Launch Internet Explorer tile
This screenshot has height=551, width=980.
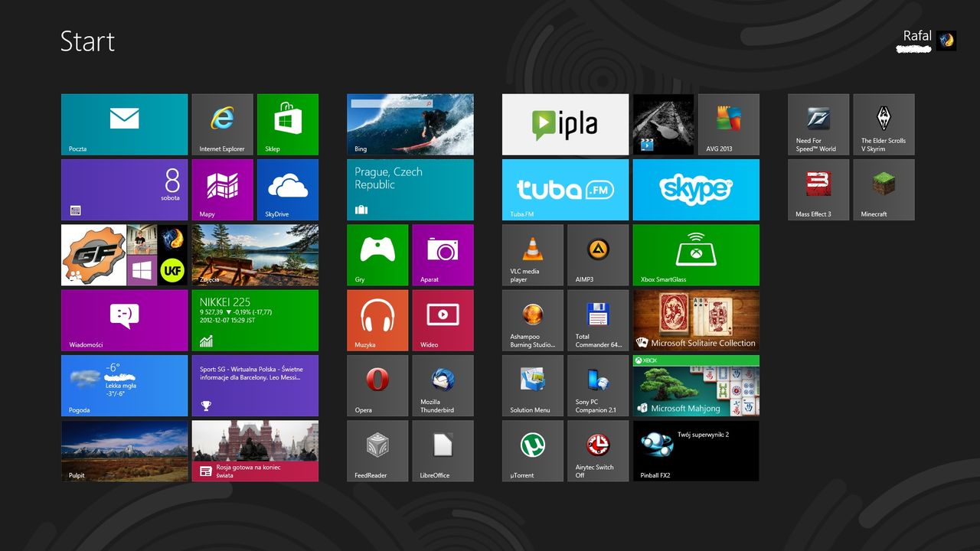(222, 125)
